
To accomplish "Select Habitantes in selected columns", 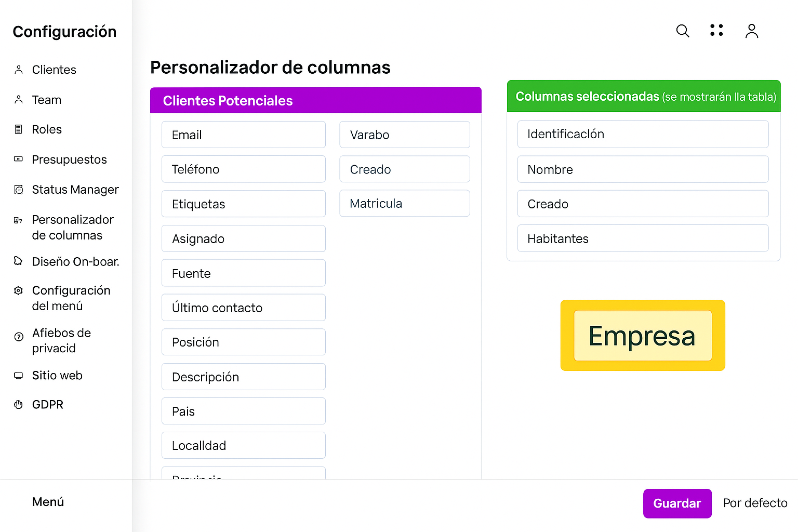I will [643, 238].
